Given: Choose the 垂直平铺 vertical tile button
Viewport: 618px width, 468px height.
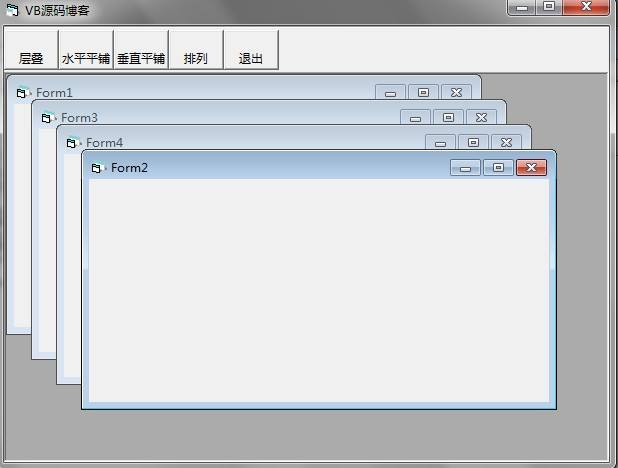Looking at the screenshot, I should 141,50.
